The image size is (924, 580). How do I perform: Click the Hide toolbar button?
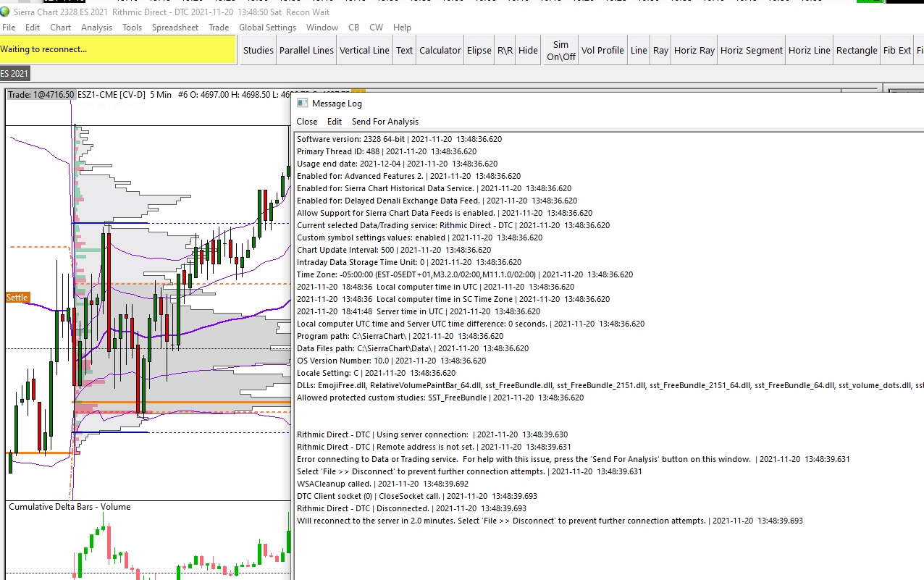tap(529, 50)
